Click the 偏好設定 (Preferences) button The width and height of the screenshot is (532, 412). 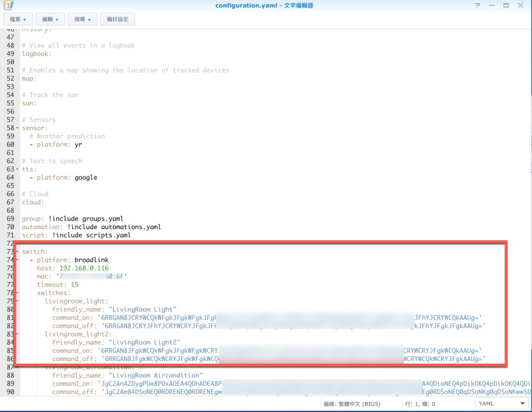(x=118, y=20)
